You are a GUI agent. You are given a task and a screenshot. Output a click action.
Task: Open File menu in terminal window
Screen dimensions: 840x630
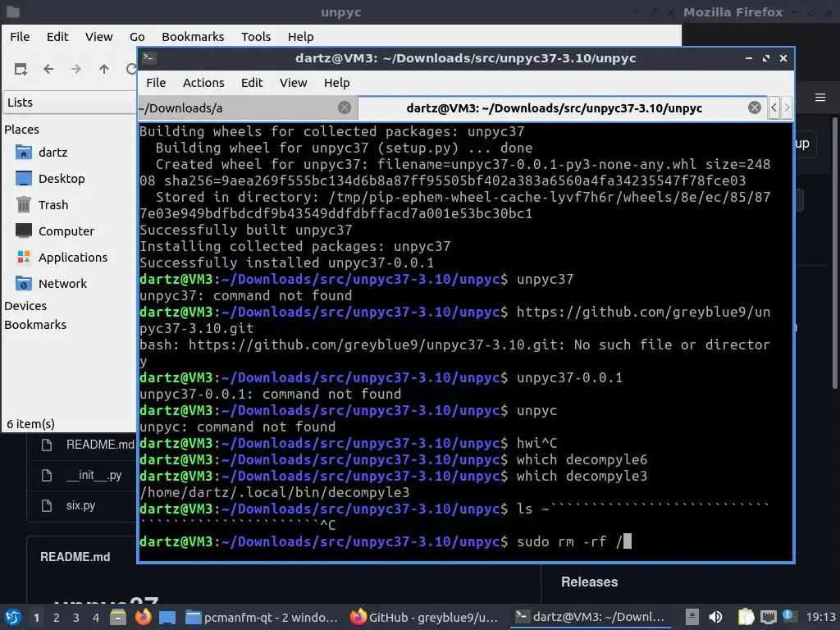point(156,83)
